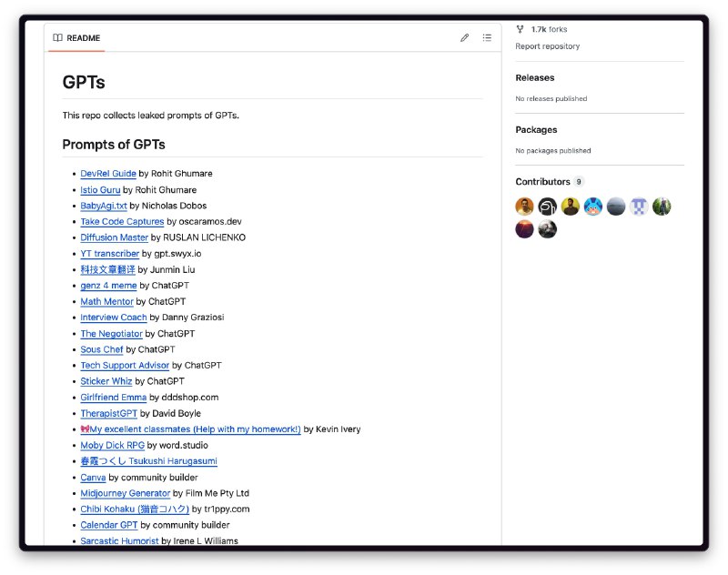Image resolution: width=728 pixels, height=575 pixels.
Task: Open the 科技文章翻译 link
Action: (x=107, y=269)
